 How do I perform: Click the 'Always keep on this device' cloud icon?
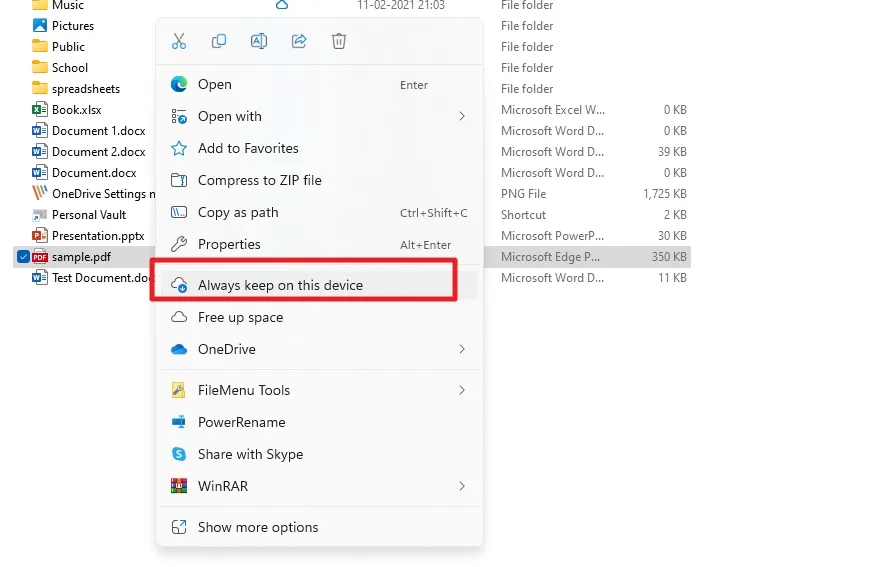tap(179, 285)
